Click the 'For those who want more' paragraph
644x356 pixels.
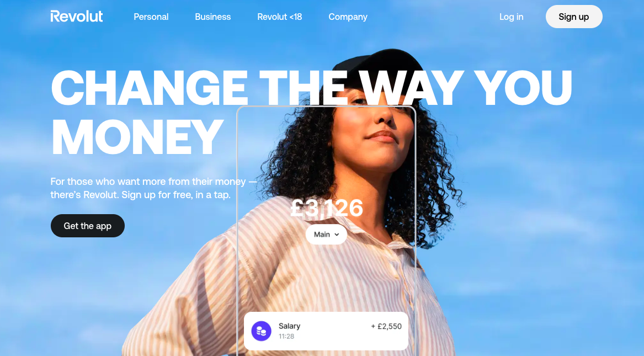click(153, 188)
